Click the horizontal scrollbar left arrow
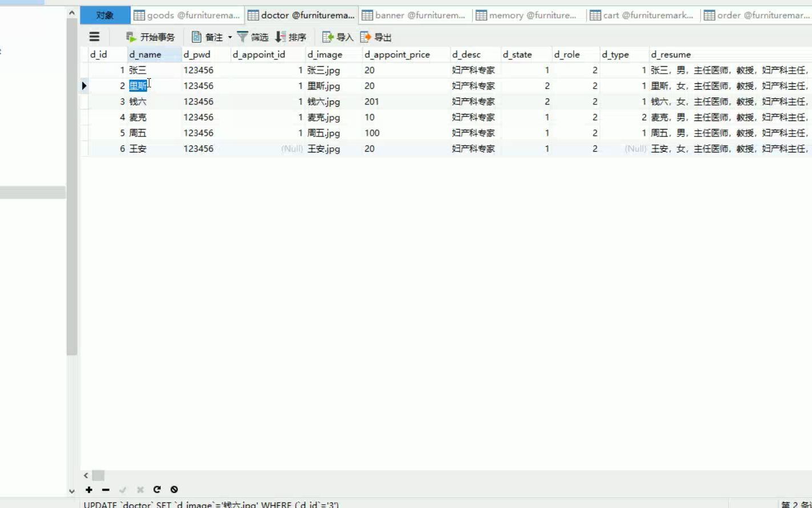This screenshot has width=812, height=508. [86, 475]
